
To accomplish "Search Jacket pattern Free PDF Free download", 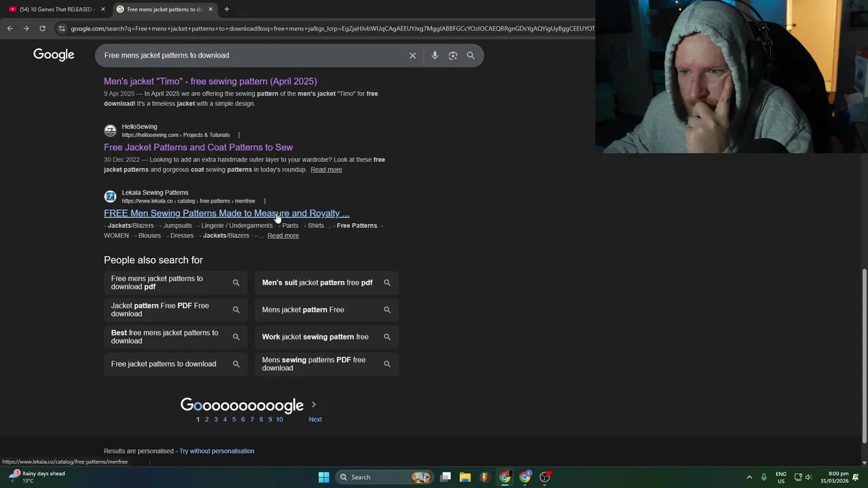I will (x=176, y=310).
